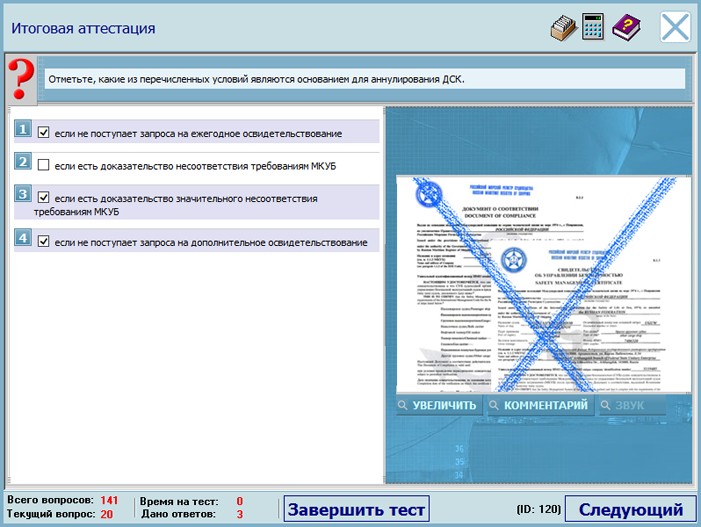Click answer text 'дополнительное освидетельствование'

coord(279,243)
